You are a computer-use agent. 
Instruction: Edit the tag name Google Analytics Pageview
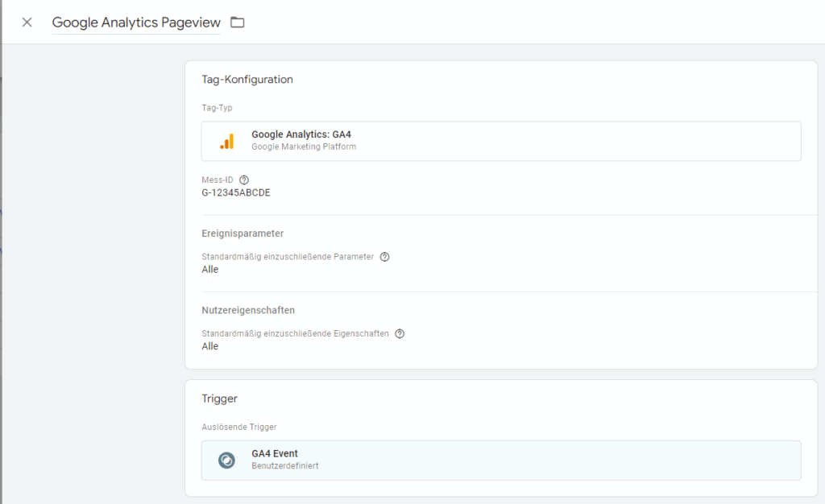pyautogui.click(x=135, y=23)
